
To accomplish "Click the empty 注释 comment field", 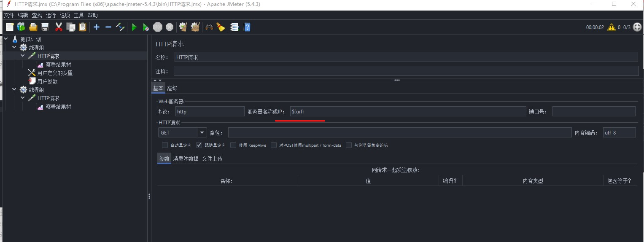I will coord(406,71).
